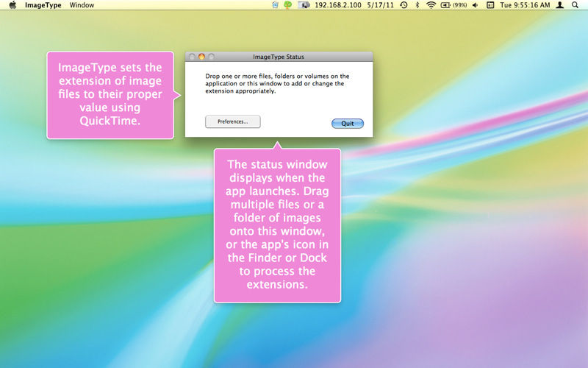Click the battery (99%) percentage text
This screenshot has width=588, height=368.
(459, 5)
